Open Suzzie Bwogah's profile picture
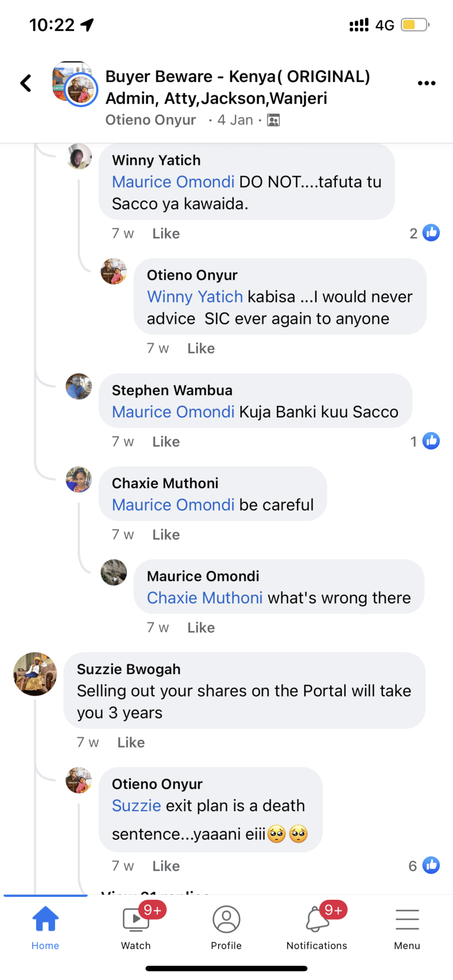Viewport: 453px width, 980px height. point(35,674)
